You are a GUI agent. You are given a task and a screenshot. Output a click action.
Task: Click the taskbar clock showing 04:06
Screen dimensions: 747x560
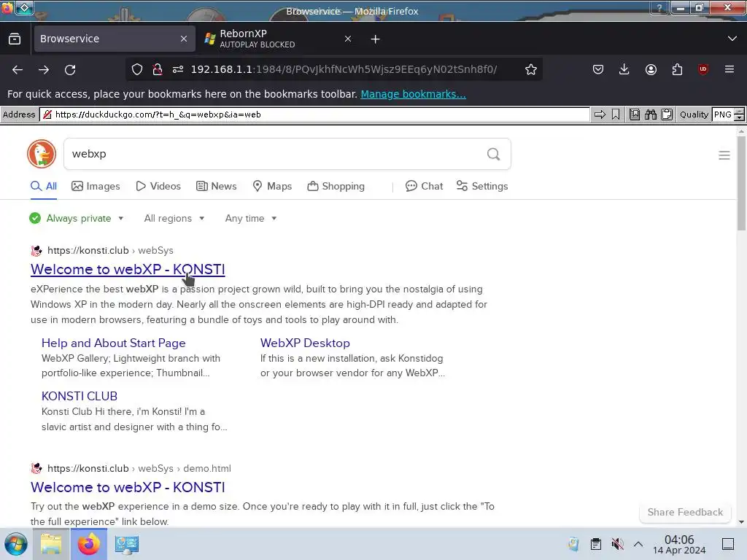(679, 544)
